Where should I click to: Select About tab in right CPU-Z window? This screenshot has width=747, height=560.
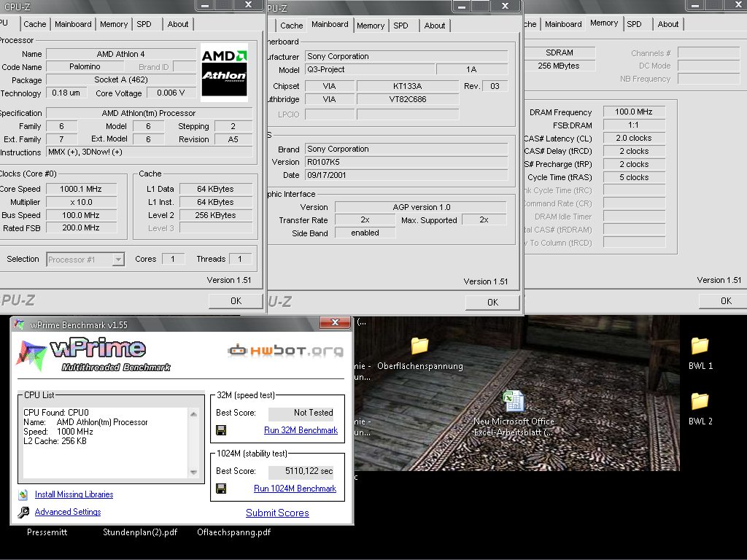[x=668, y=24]
